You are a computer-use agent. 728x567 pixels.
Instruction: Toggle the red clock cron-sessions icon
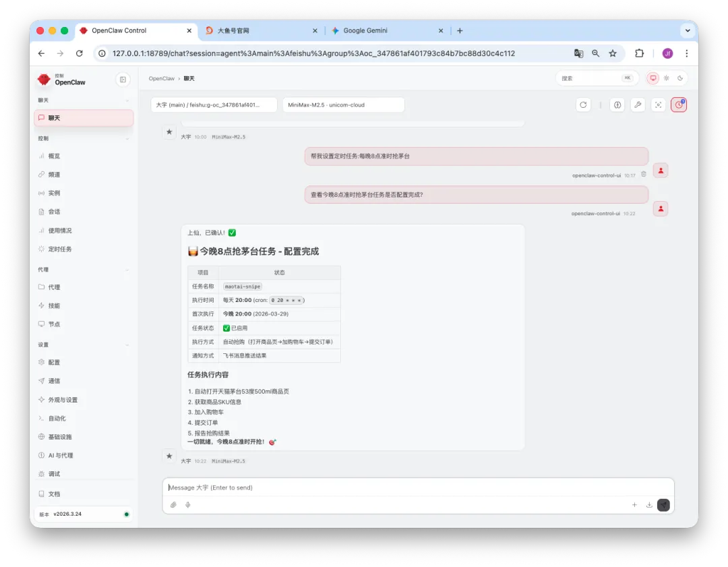[x=679, y=105]
